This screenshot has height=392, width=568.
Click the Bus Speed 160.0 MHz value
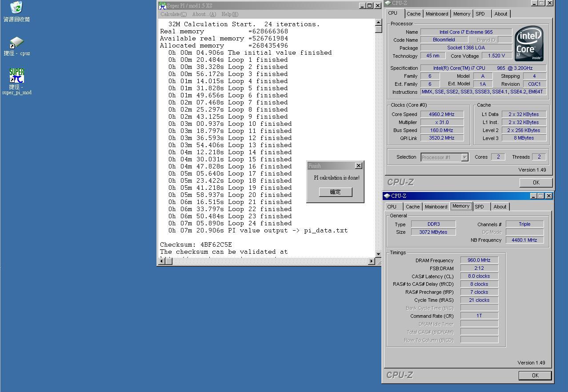[442, 130]
